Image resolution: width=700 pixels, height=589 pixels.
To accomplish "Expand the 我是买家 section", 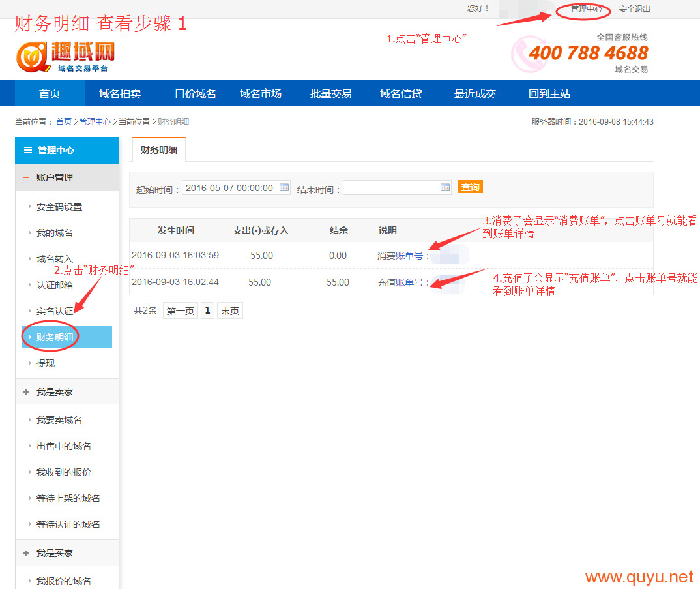I will click(x=26, y=553).
